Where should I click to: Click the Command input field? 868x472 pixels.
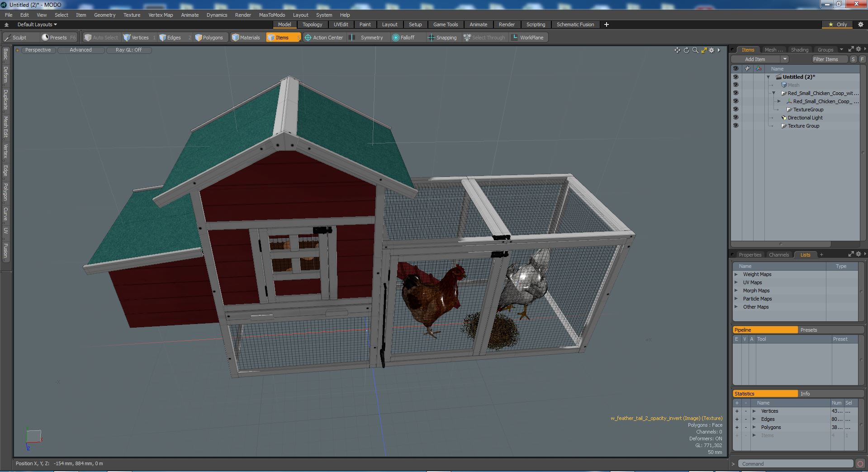(x=796, y=464)
